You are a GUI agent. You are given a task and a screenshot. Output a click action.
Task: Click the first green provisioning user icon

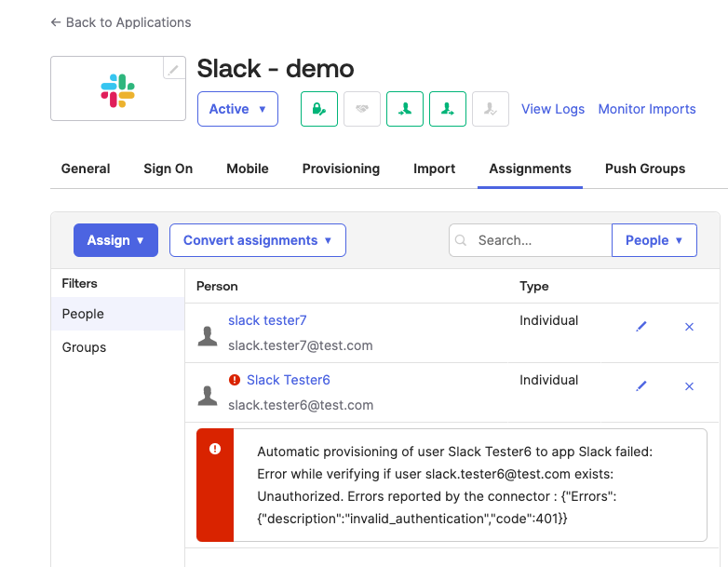click(405, 109)
